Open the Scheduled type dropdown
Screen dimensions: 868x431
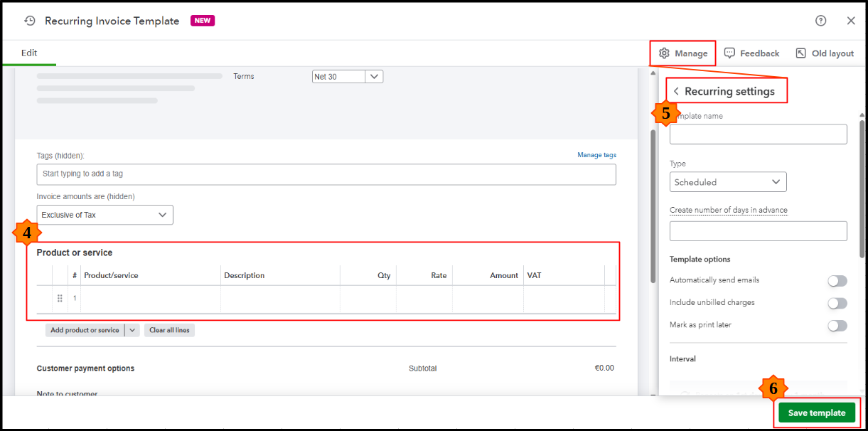coord(776,182)
